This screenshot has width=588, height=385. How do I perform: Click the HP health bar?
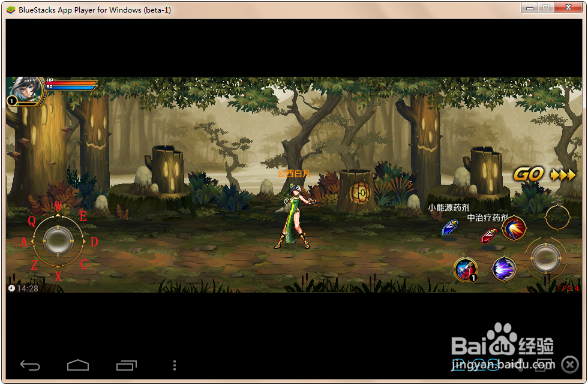(71, 82)
